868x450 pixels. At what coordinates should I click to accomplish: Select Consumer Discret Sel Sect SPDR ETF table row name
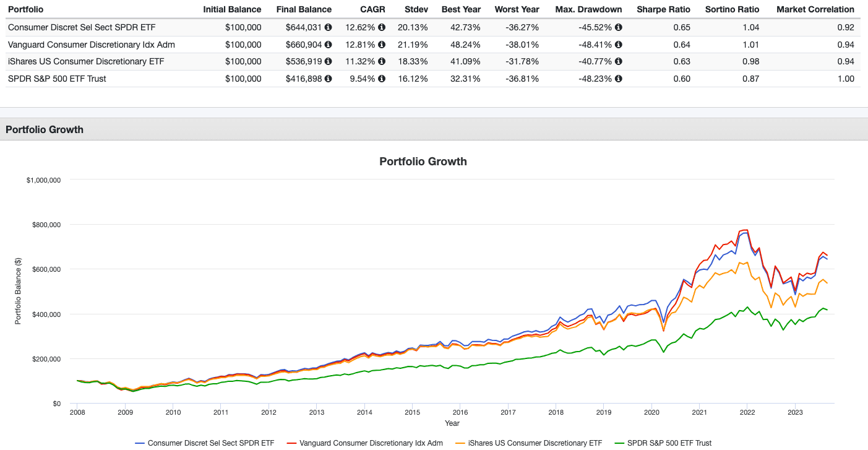[81, 27]
